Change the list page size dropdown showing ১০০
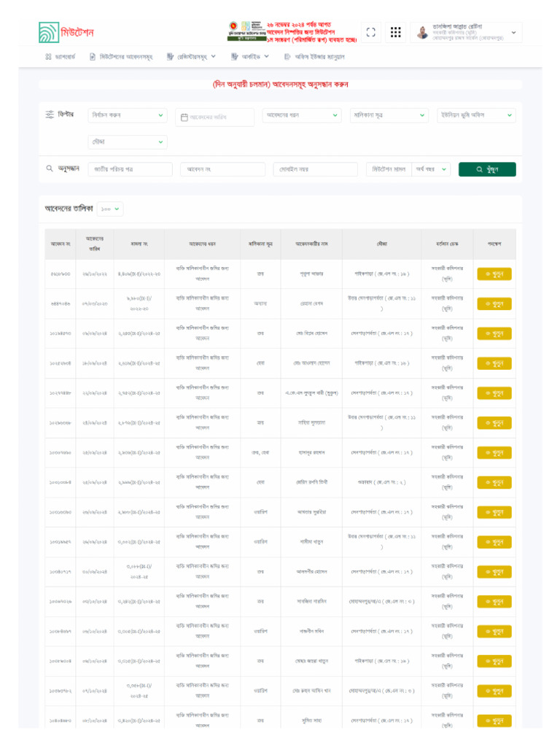Viewport: 560px width, 747px height. click(x=111, y=209)
